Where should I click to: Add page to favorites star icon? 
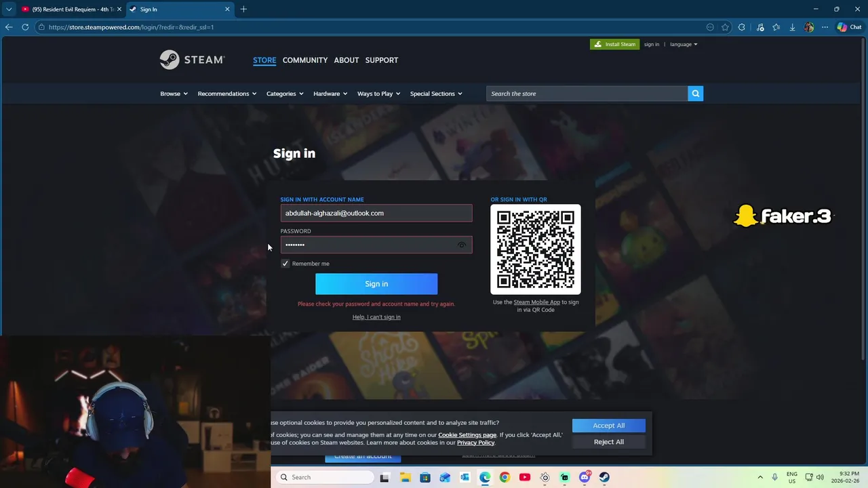click(726, 27)
